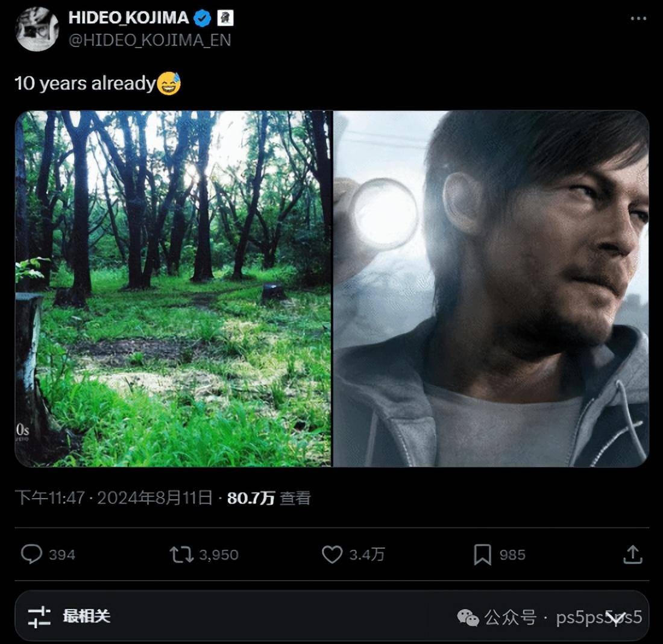Click the HIDEO_KOJIMA display name
This screenshot has width=663, height=644.
128,18
